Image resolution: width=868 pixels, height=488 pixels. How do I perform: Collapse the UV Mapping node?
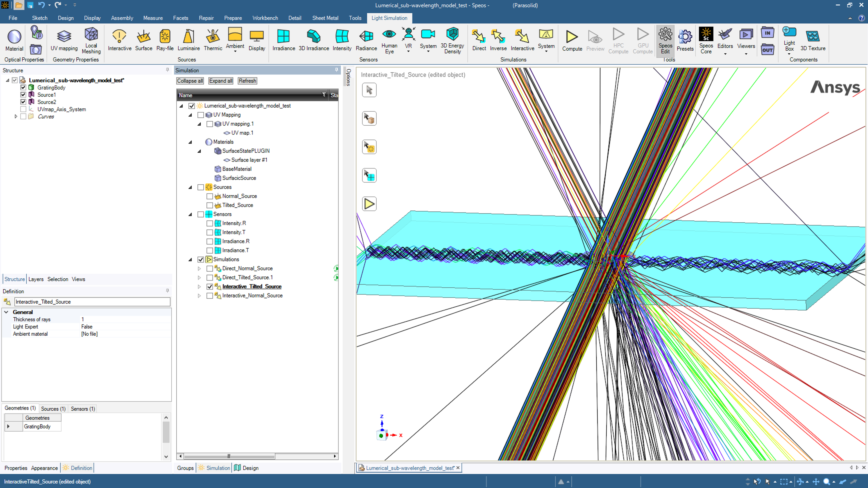click(190, 115)
